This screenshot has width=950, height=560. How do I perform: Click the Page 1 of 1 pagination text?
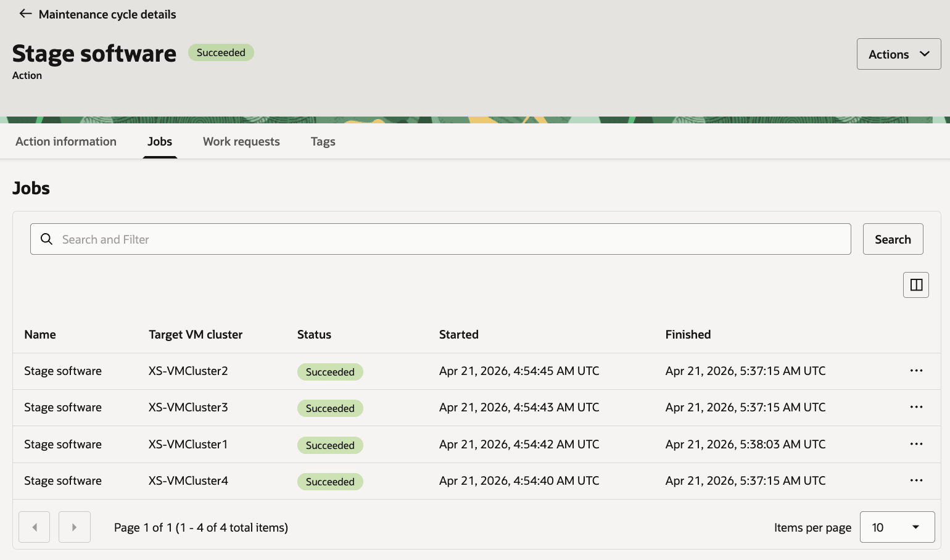point(201,527)
